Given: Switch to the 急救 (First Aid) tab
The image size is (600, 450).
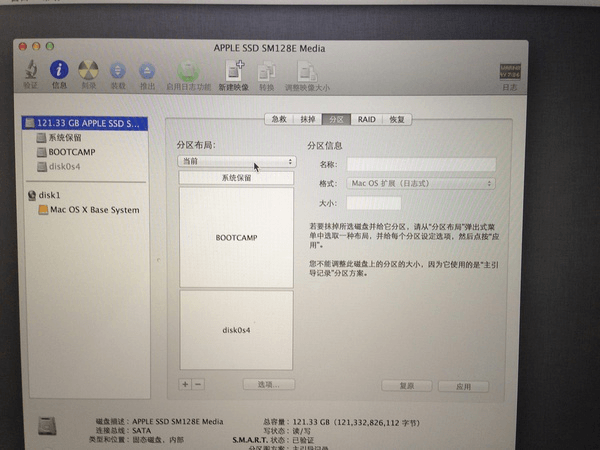Looking at the screenshot, I should coord(277,119).
